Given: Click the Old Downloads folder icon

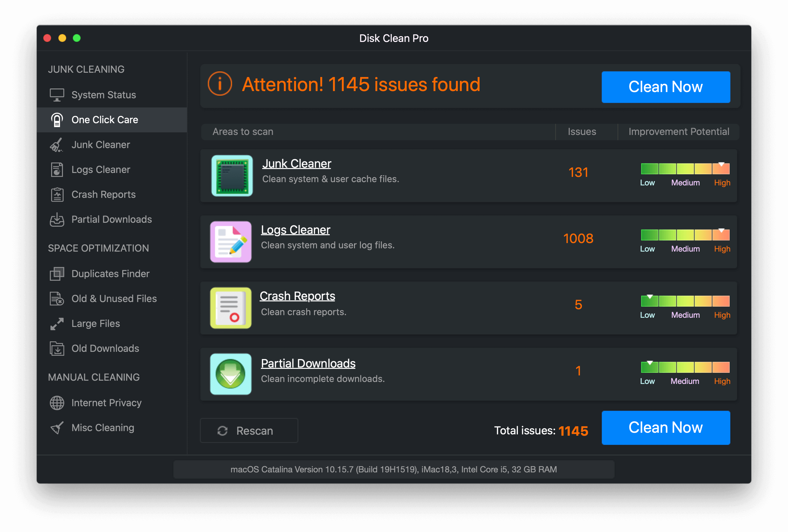Looking at the screenshot, I should click(x=57, y=349).
